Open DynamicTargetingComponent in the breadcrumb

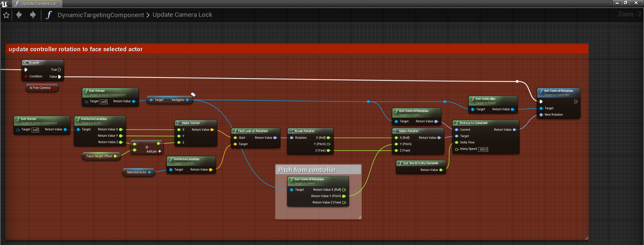(101, 15)
